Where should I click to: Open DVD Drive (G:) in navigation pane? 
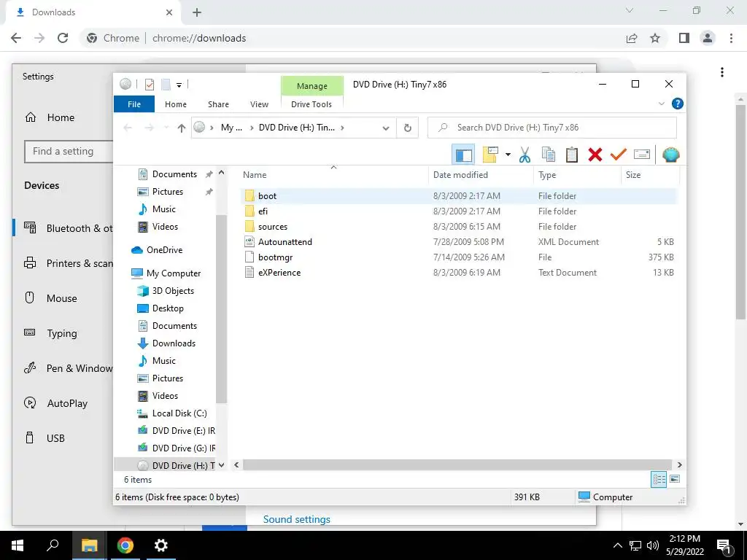pyautogui.click(x=183, y=448)
